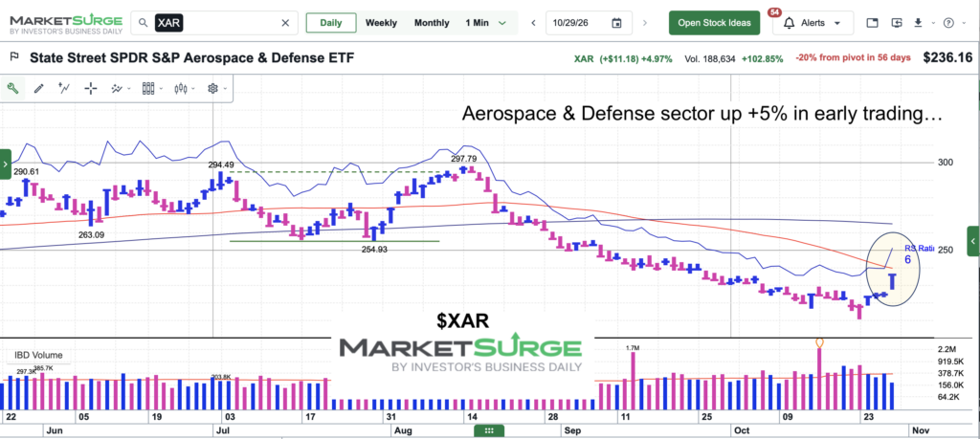The height and width of the screenshot is (439, 980).
Task: Switch to the Monthly chart tab
Action: pyautogui.click(x=432, y=23)
